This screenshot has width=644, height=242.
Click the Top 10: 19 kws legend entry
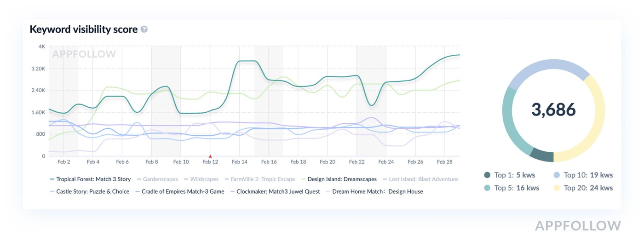click(583, 175)
